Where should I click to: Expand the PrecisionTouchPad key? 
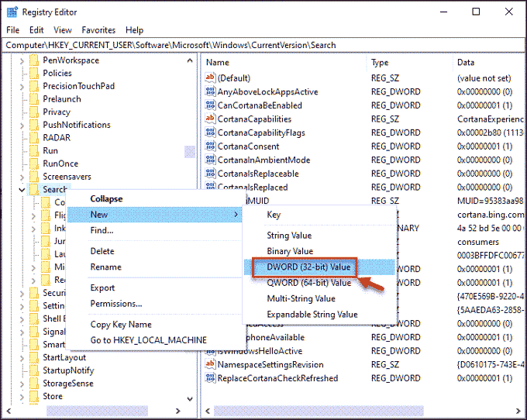(x=22, y=87)
